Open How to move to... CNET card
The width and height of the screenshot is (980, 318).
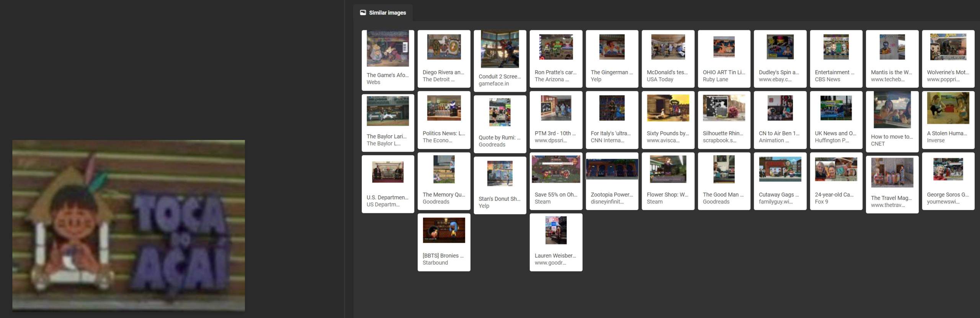(x=892, y=121)
